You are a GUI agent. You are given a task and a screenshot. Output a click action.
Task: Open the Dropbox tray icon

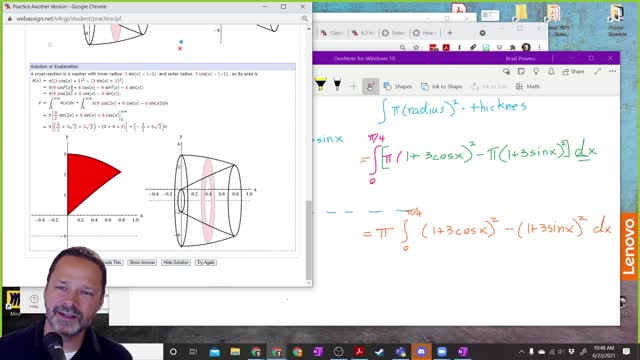571,351
